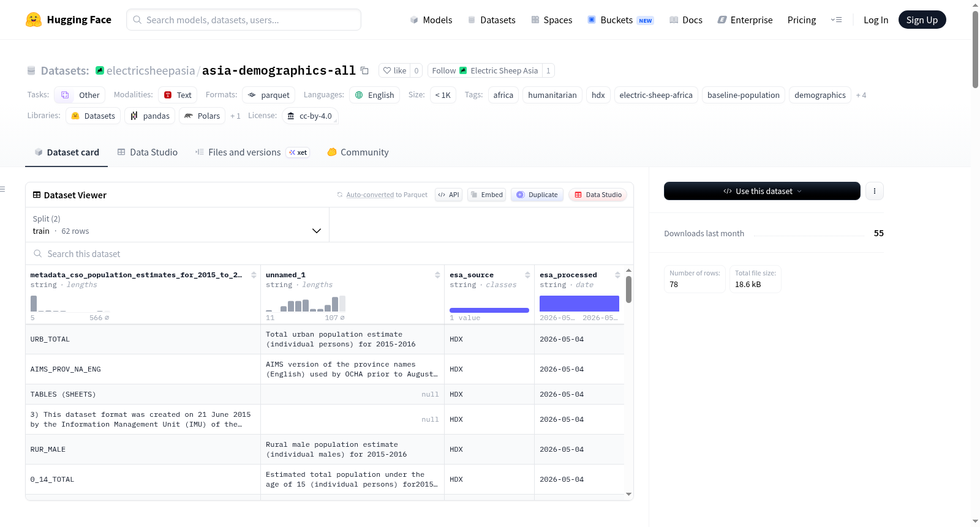Select the English language tag

[375, 95]
